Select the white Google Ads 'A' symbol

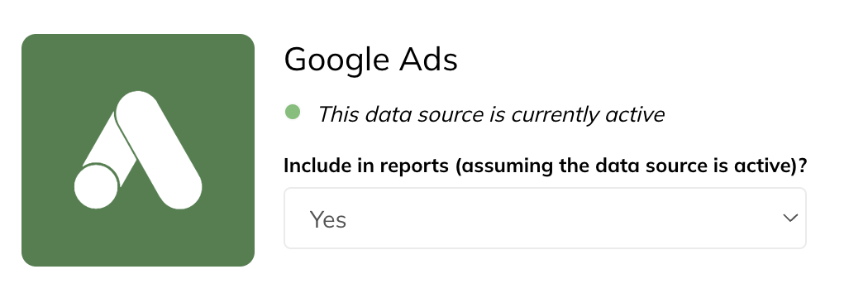(x=138, y=150)
